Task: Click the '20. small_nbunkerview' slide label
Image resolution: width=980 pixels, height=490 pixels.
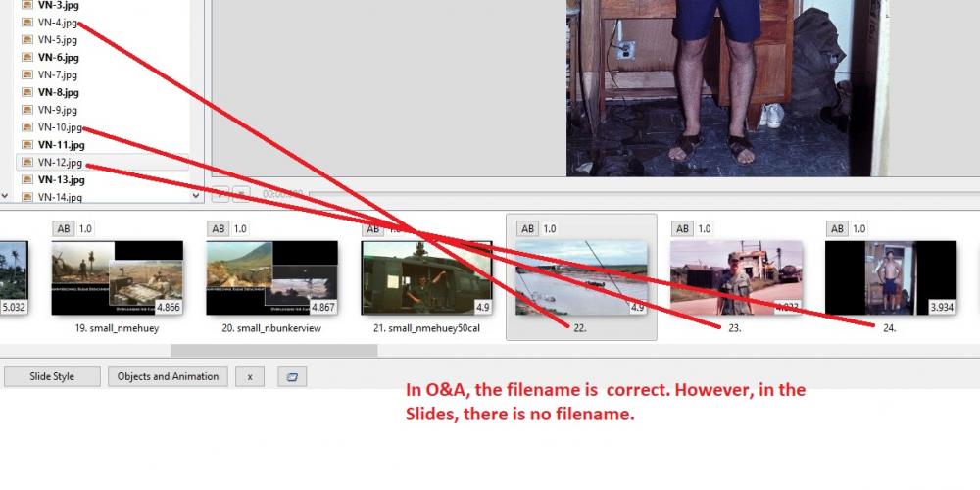Action: [271, 327]
